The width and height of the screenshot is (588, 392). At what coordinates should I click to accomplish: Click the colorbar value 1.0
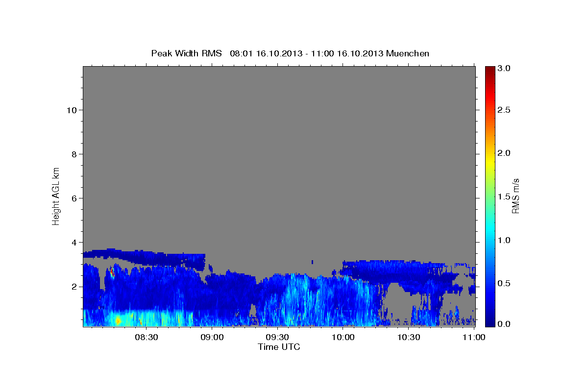pos(504,240)
